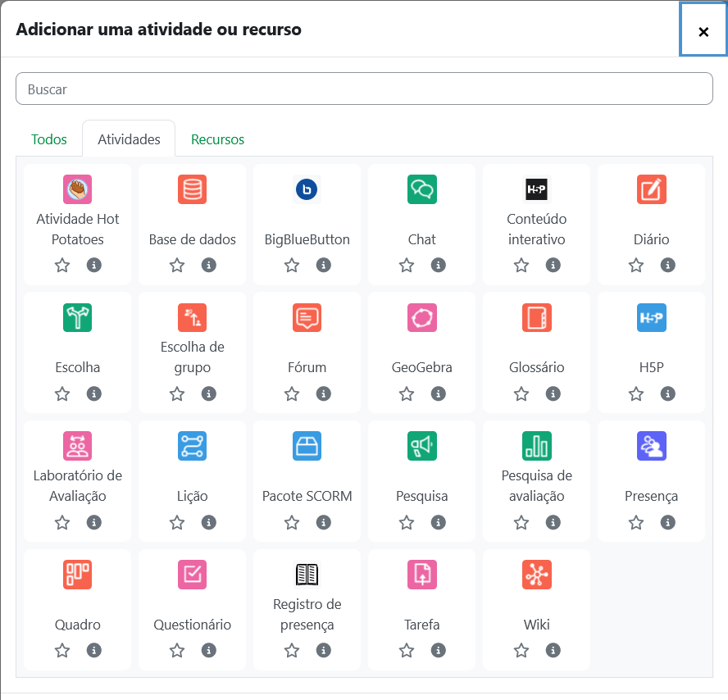
Task: Choose the Laboratório de Avaliação icon
Action: pyautogui.click(x=77, y=446)
